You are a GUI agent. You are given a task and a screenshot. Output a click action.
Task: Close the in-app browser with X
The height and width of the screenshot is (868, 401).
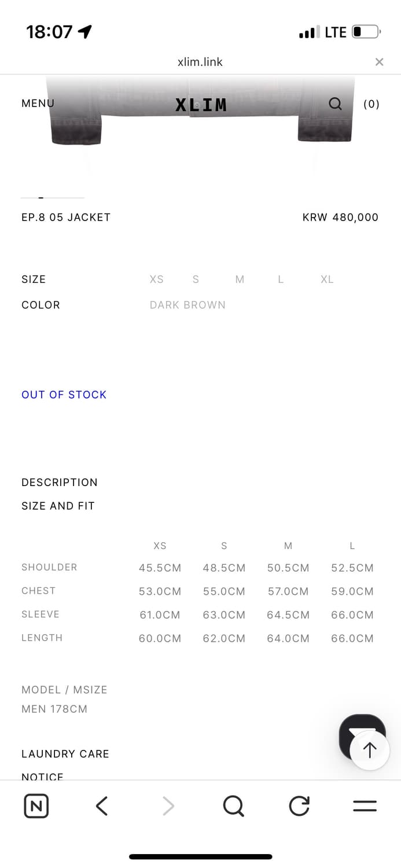pyautogui.click(x=379, y=62)
